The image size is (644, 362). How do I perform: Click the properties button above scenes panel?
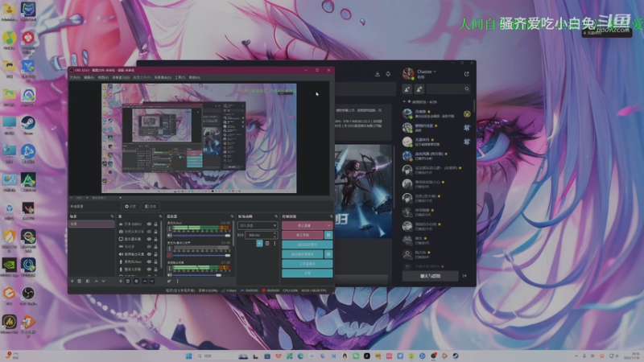(130, 207)
